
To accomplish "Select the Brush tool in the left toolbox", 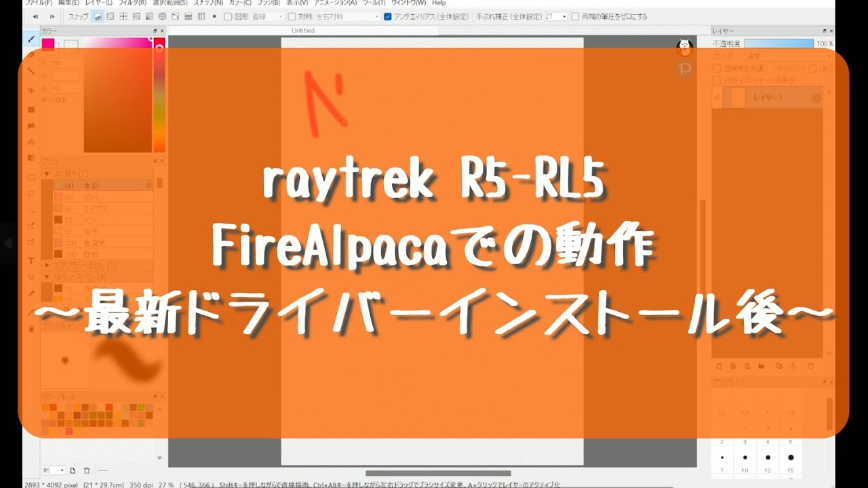I will tap(31, 39).
